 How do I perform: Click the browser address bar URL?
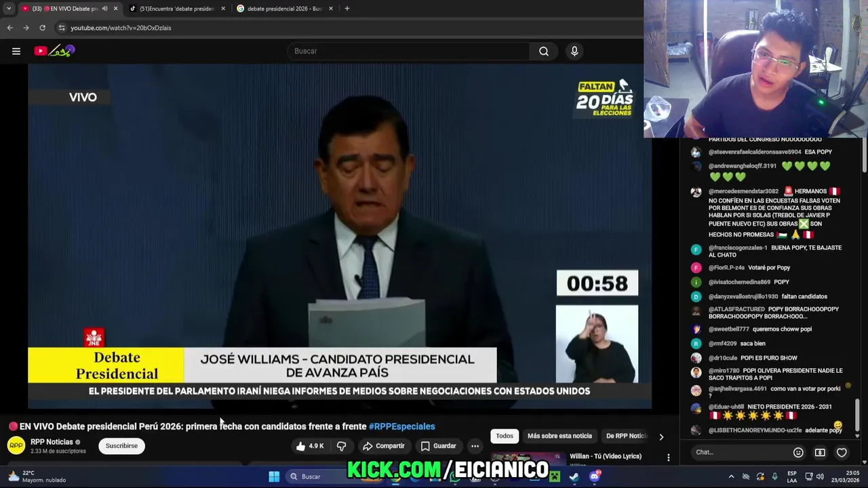tap(121, 28)
